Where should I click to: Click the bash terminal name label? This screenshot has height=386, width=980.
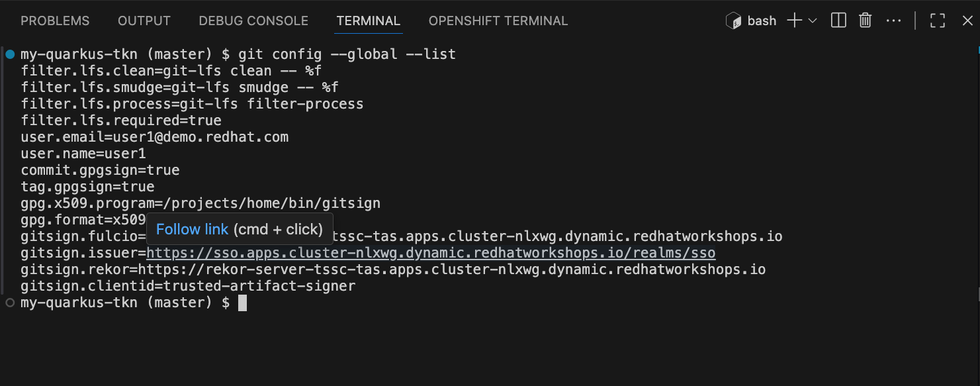[762, 21]
